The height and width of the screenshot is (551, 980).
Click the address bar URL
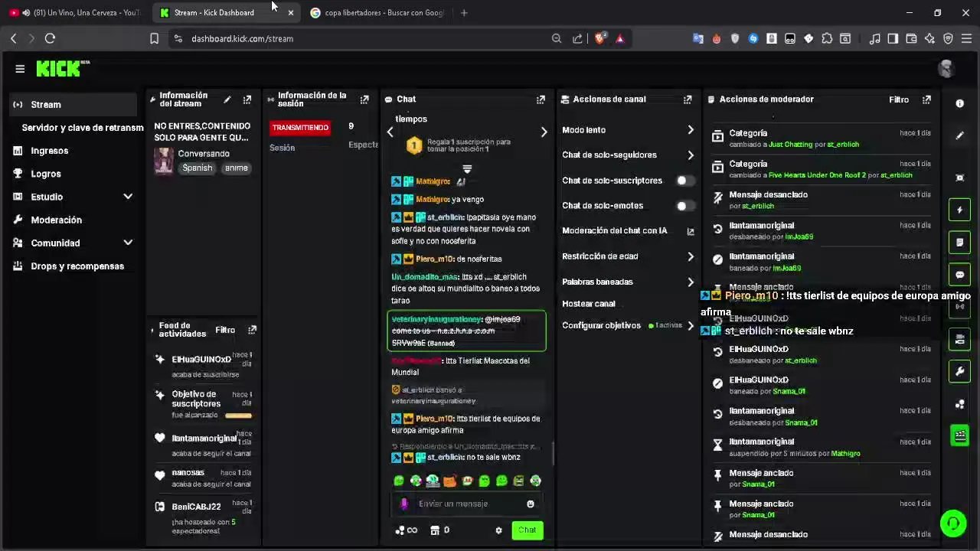242,39
